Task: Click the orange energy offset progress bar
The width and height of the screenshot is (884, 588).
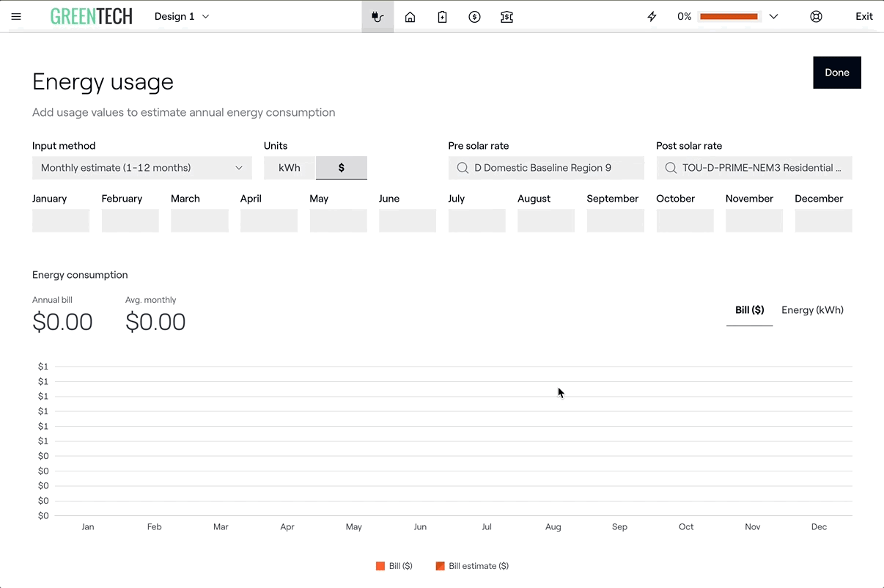Action: 729,16
